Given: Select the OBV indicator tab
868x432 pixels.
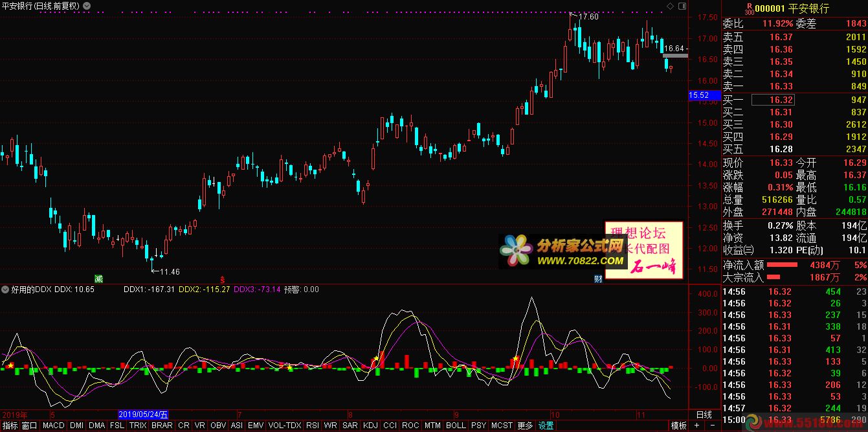Looking at the screenshot, I should (218, 426).
